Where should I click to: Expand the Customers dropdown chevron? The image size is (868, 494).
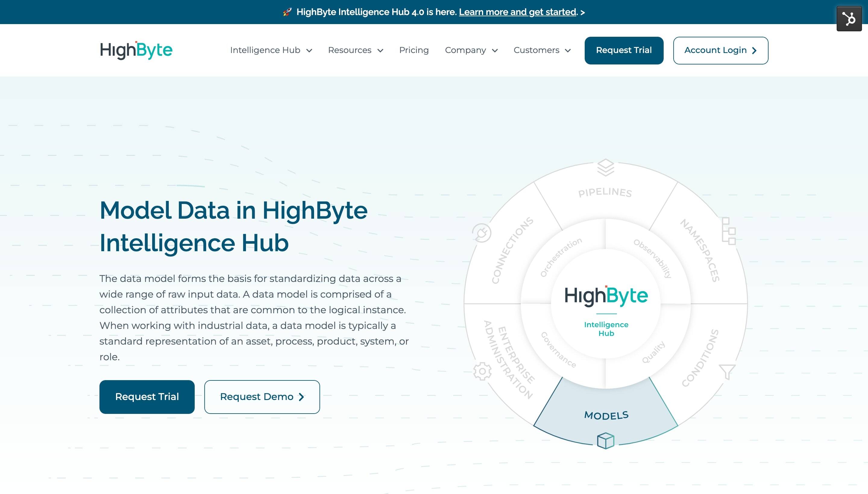click(x=568, y=51)
